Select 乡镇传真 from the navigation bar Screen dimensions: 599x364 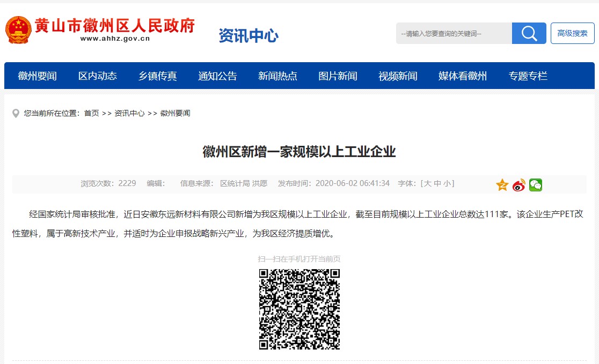[157, 76]
